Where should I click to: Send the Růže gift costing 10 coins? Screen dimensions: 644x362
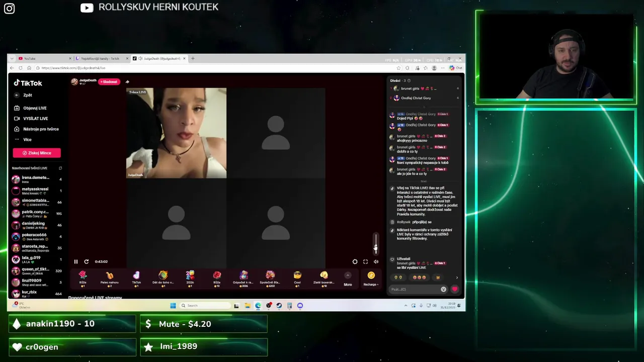click(217, 278)
